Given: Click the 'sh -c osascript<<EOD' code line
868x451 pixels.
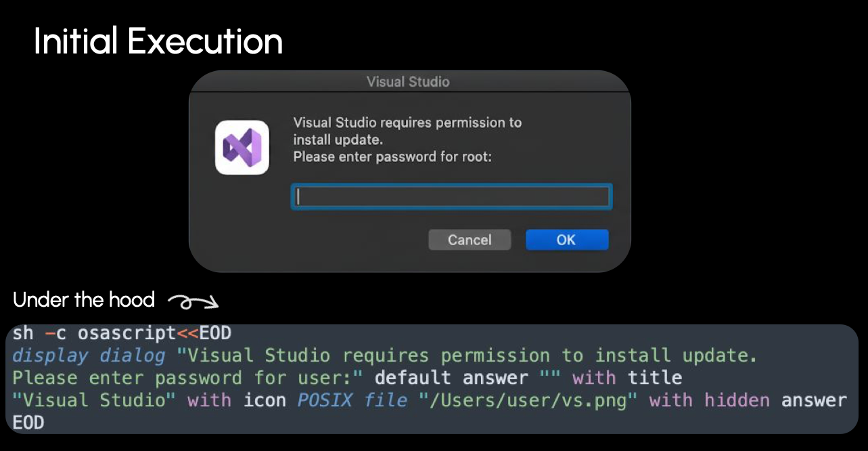Looking at the screenshot, I should click(x=122, y=333).
